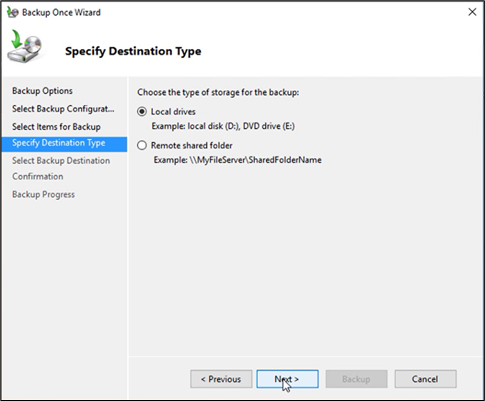Open the Select Backup Configuration step

click(x=63, y=109)
